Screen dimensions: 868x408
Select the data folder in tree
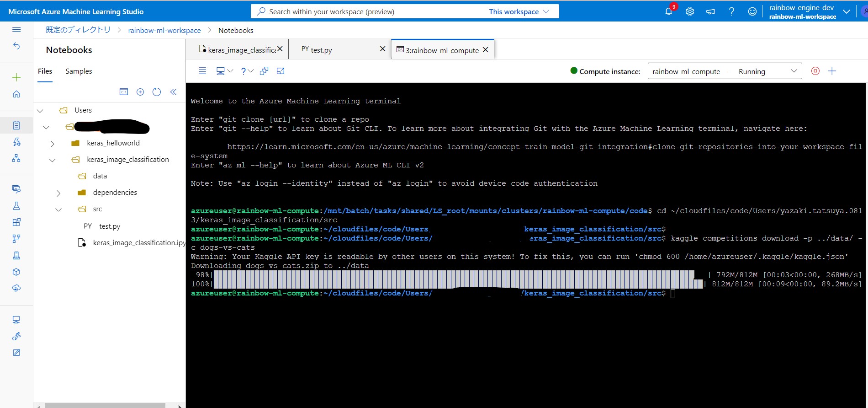[x=100, y=176]
